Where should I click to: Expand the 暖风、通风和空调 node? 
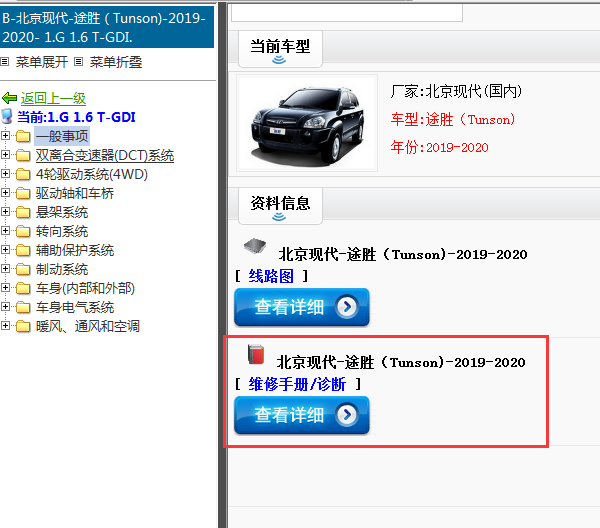pyautogui.click(x=5, y=326)
